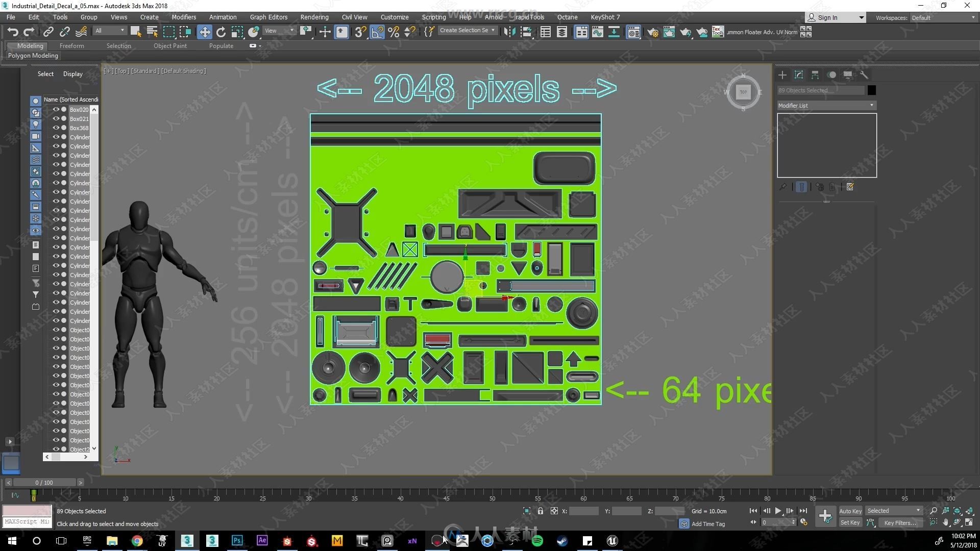980x551 pixels.
Task: Click the time slider 0 / 100
Action: pos(44,483)
